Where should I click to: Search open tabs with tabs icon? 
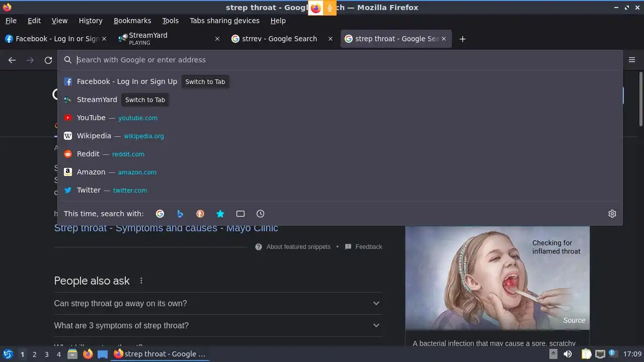240,214
